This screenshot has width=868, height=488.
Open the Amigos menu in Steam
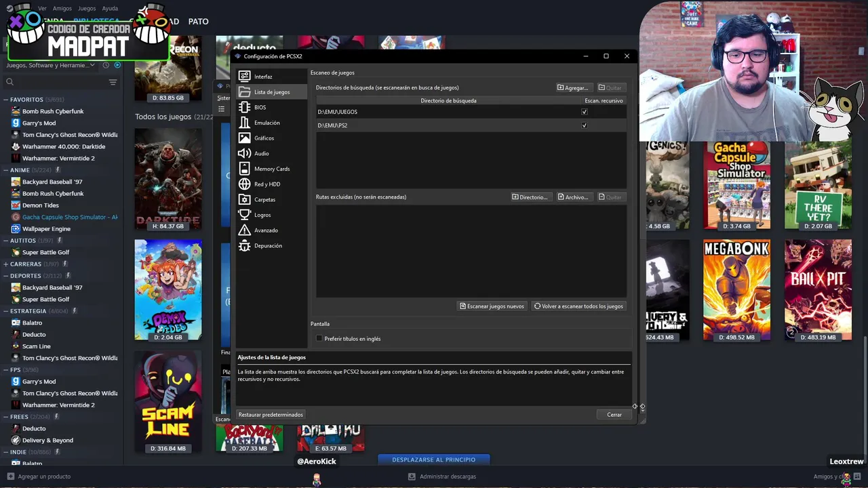[x=62, y=9]
